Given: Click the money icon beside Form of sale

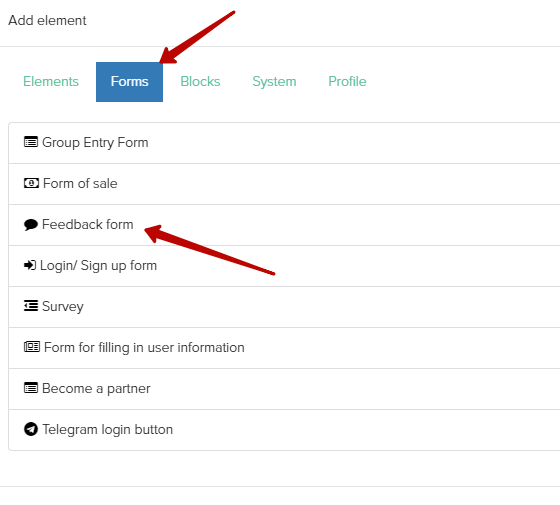Looking at the screenshot, I should [31, 183].
